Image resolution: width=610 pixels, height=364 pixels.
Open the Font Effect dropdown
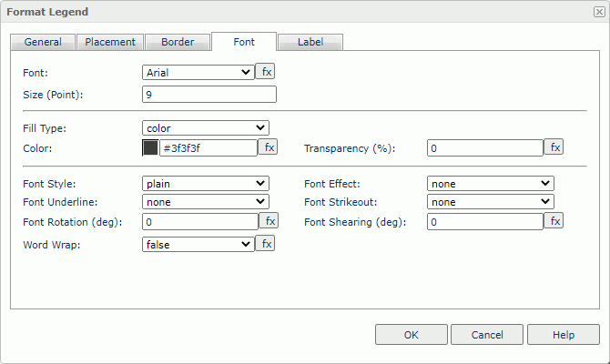tap(490, 183)
